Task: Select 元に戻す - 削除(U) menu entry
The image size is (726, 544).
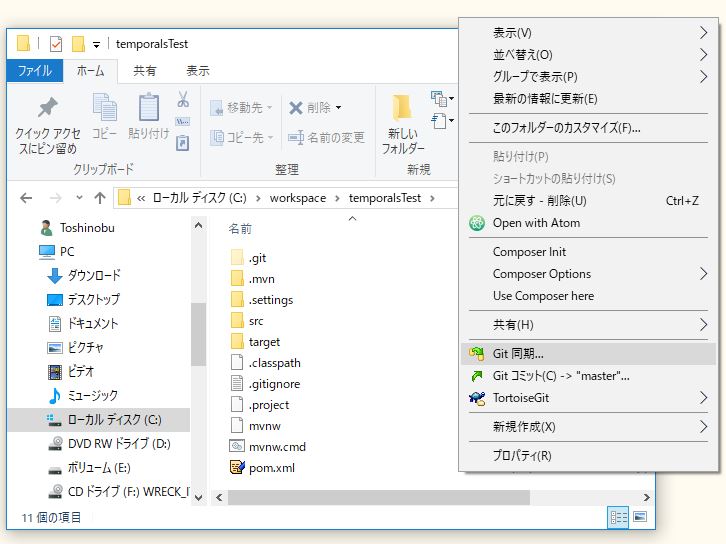Action: [x=588, y=200]
